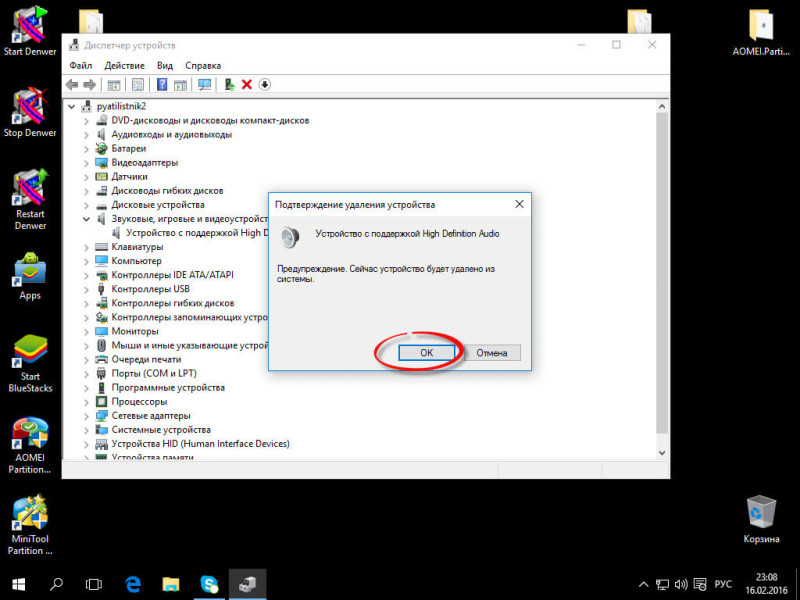
Task: Open the Start Denwer desktop shortcut
Action: (30, 31)
